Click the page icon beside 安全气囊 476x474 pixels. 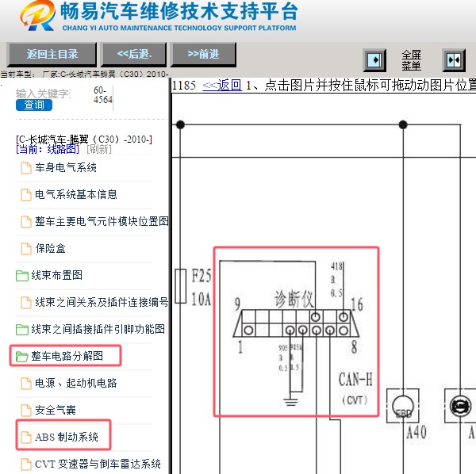click(26, 411)
